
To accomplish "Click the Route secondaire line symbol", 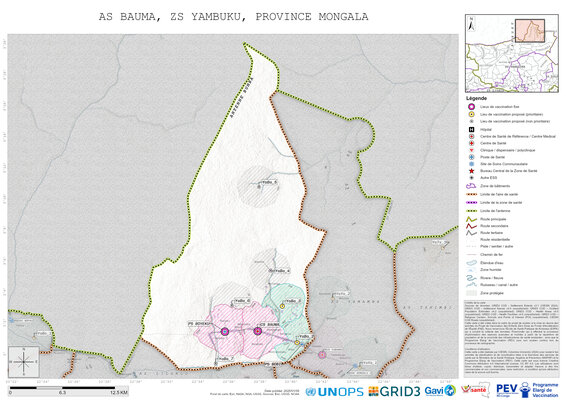I will pyautogui.click(x=471, y=226).
